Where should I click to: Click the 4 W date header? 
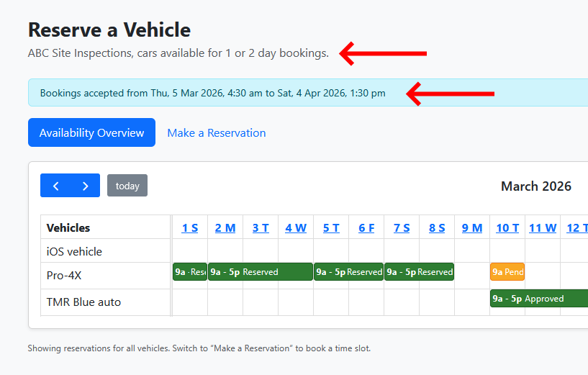(296, 227)
